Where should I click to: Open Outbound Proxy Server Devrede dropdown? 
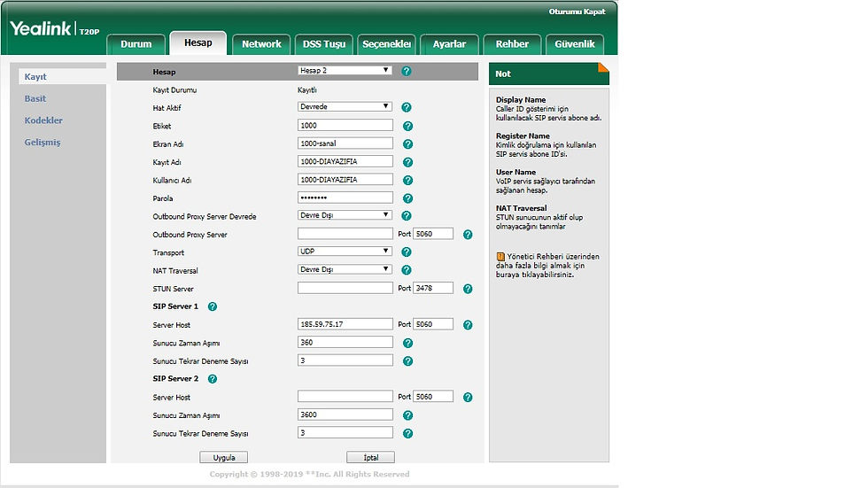(x=345, y=214)
